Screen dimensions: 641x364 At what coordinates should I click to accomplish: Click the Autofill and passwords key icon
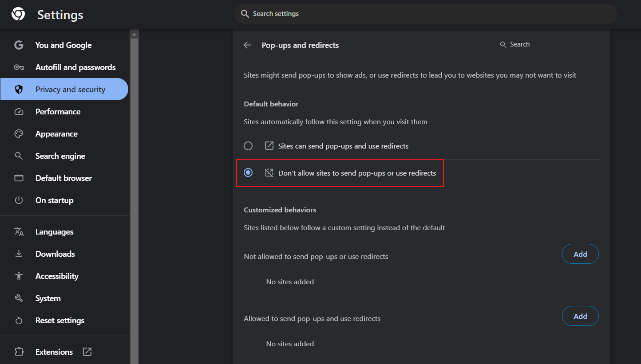point(19,67)
